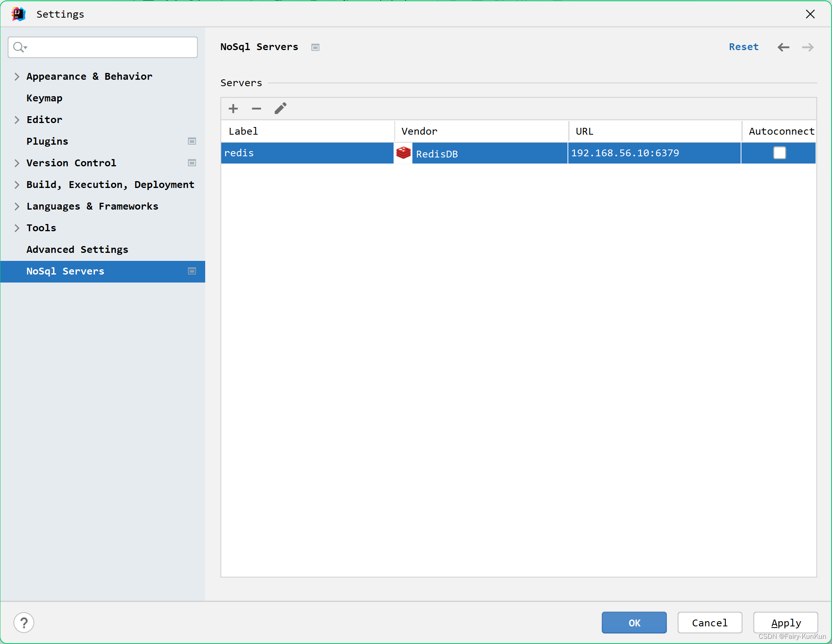Image resolution: width=832 pixels, height=644 pixels.
Task: Click the help question mark icon
Action: tap(24, 623)
